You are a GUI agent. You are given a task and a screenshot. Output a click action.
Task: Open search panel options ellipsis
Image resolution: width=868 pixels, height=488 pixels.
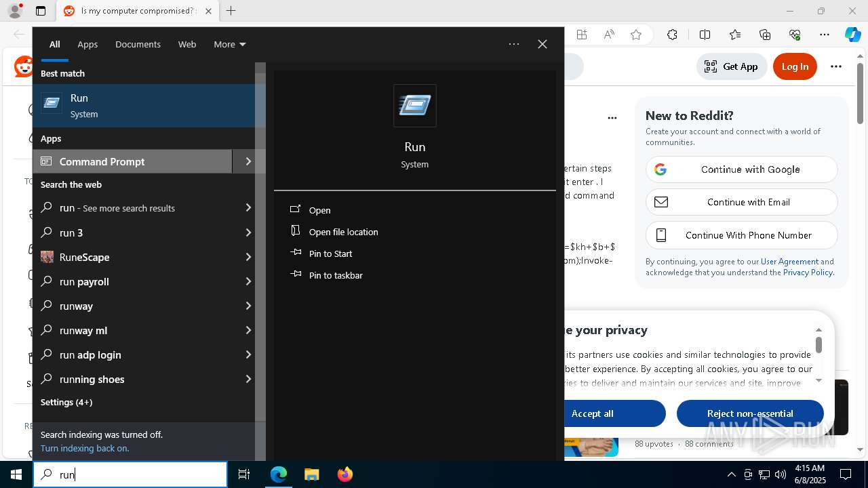[x=514, y=44]
